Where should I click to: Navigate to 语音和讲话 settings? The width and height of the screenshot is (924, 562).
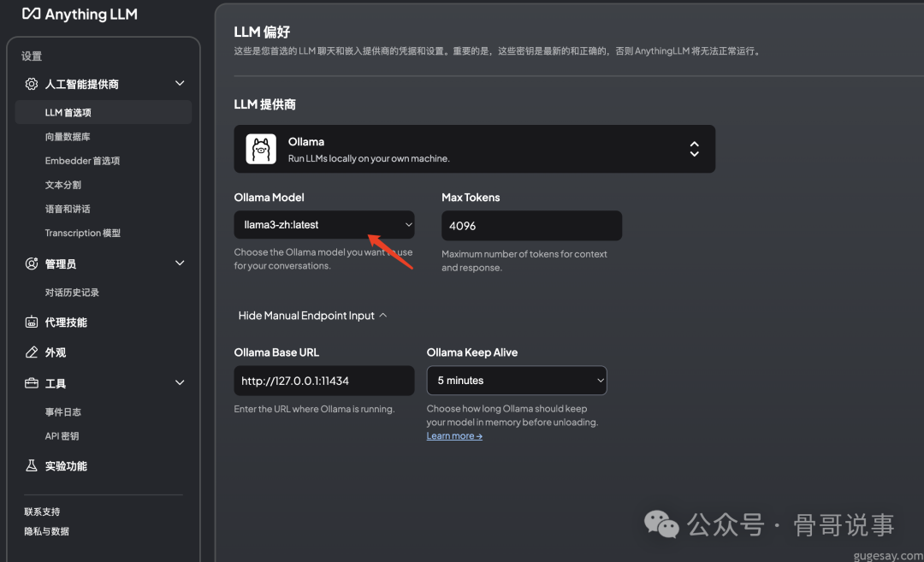click(x=68, y=209)
